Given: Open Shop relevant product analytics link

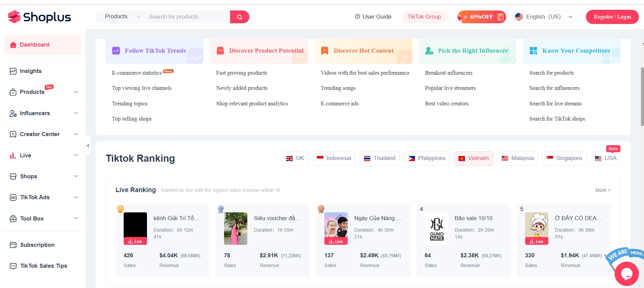Looking at the screenshot, I should [x=252, y=104].
